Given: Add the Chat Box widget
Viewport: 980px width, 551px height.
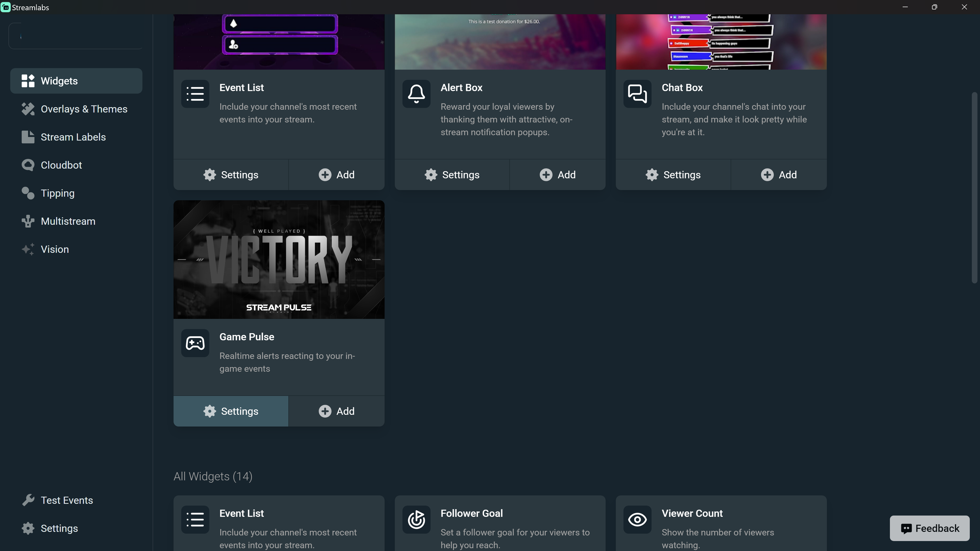Looking at the screenshot, I should coord(779,174).
